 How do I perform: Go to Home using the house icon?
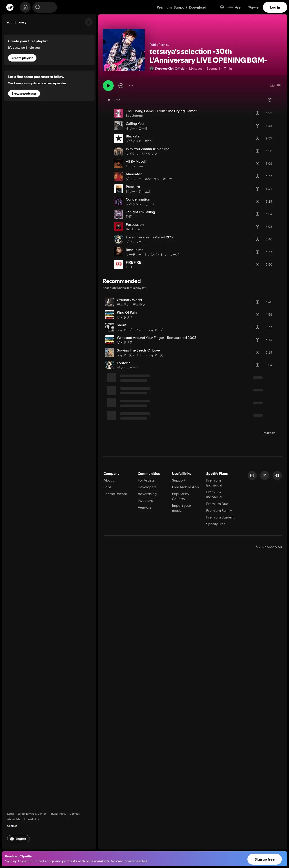pos(25,7)
